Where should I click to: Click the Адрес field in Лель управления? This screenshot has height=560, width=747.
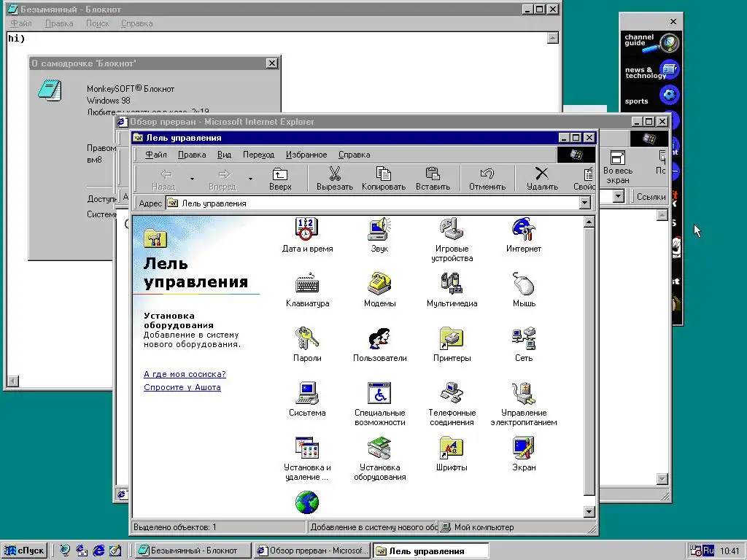click(373, 203)
